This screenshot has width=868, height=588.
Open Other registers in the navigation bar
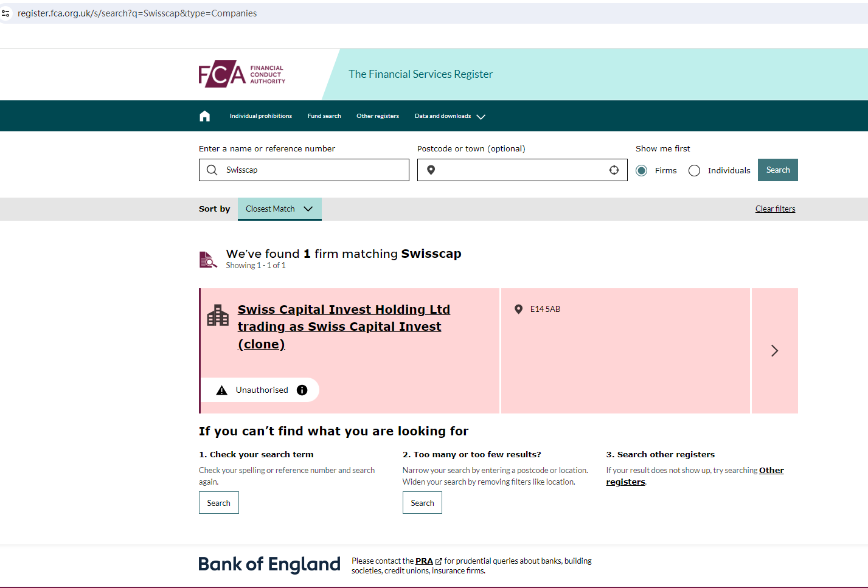[x=378, y=116]
